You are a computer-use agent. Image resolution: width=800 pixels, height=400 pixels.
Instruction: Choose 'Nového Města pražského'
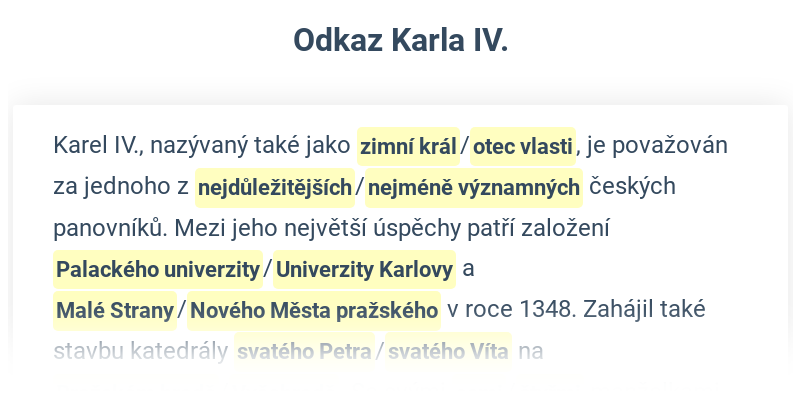(x=314, y=310)
